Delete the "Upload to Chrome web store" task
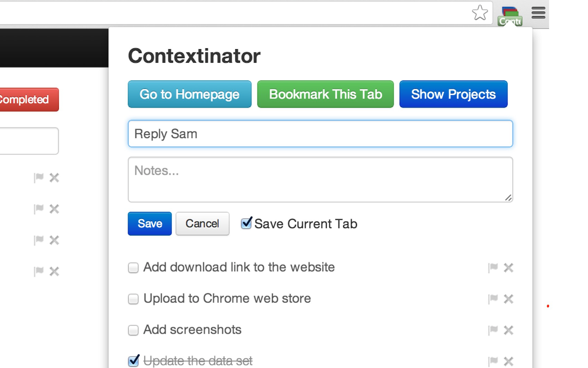 [509, 299]
